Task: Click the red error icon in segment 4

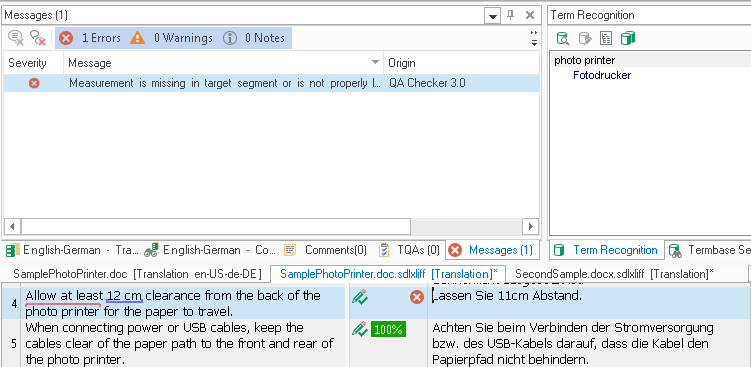Action: point(417,297)
